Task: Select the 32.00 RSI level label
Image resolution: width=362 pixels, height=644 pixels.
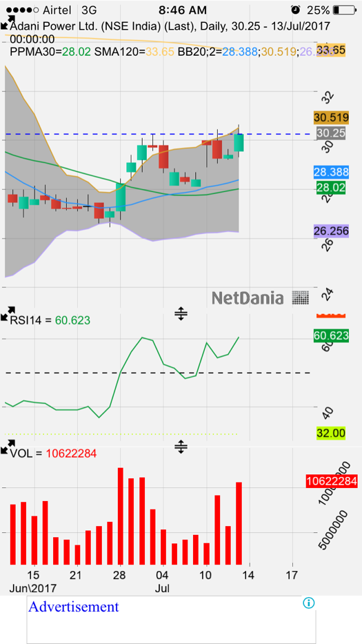Action: point(331,433)
